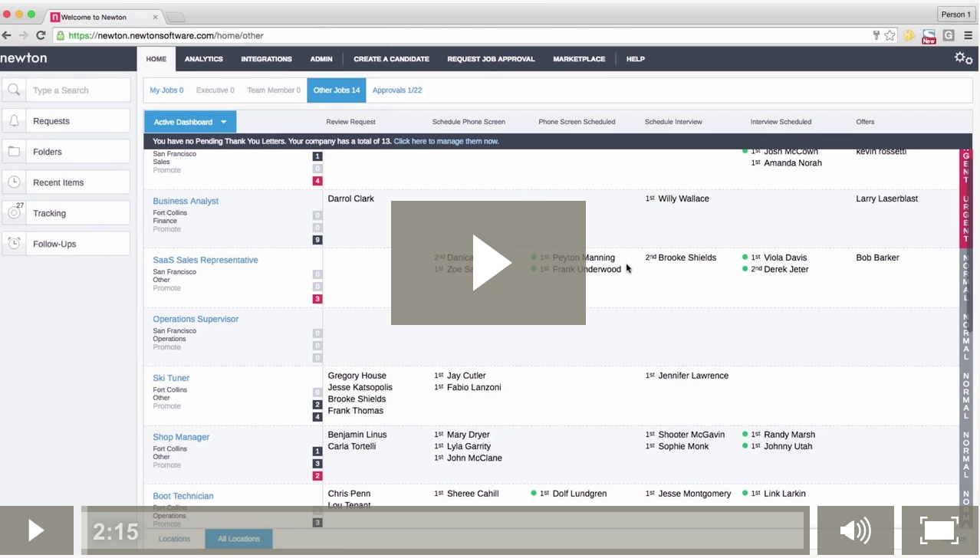Enter fullscreen using the fullscreen icon

point(939,530)
